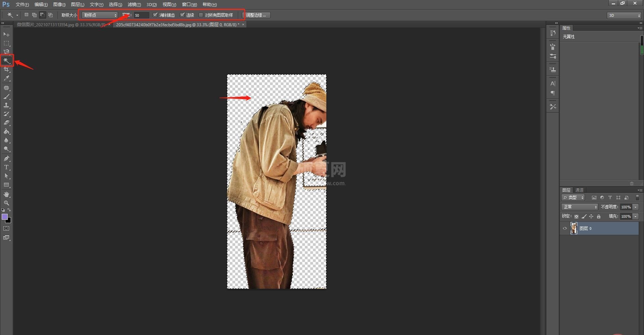Open the tool preset picker arrow
This screenshot has width=644, height=335.
tap(17, 15)
